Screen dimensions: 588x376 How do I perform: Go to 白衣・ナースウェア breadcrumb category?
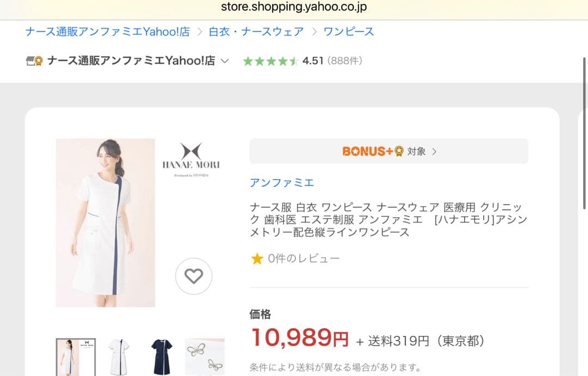256,32
